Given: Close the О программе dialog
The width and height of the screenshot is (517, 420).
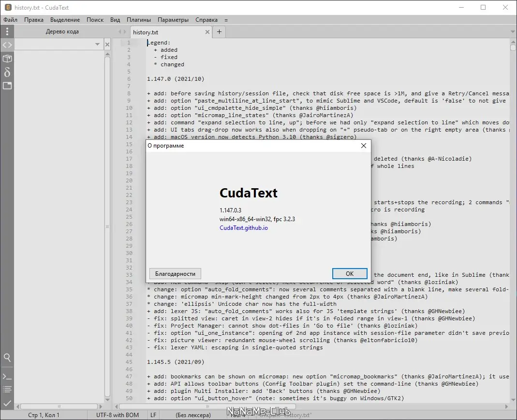Looking at the screenshot, I should (363, 146).
